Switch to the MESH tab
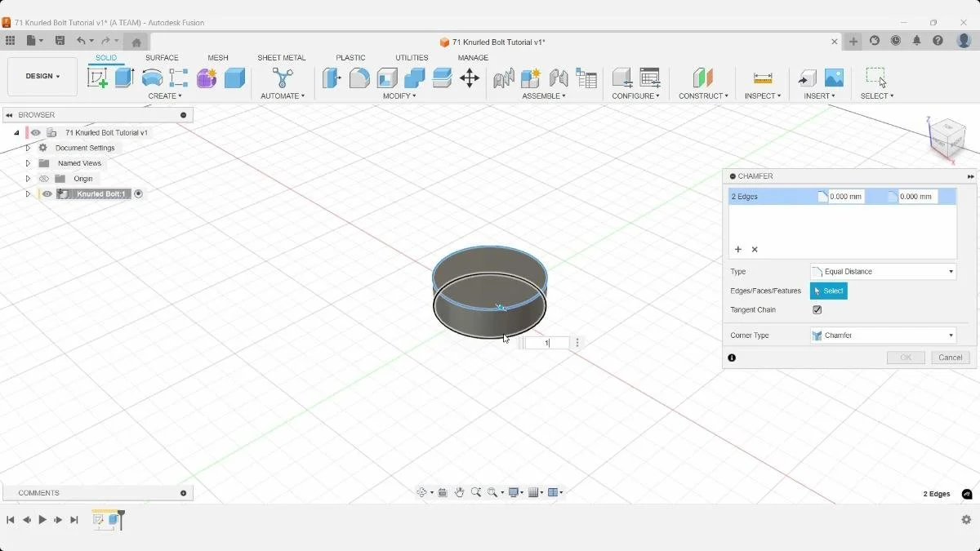Viewport: 980px width, 551px height. coord(218,58)
